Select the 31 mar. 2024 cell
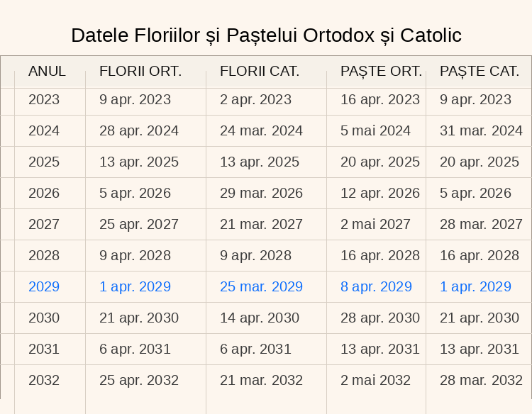 pyautogui.click(x=481, y=131)
